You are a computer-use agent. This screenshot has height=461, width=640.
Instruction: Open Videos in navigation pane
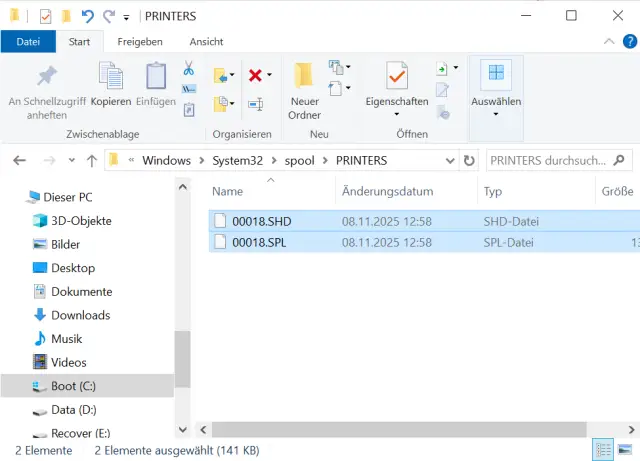click(x=69, y=362)
